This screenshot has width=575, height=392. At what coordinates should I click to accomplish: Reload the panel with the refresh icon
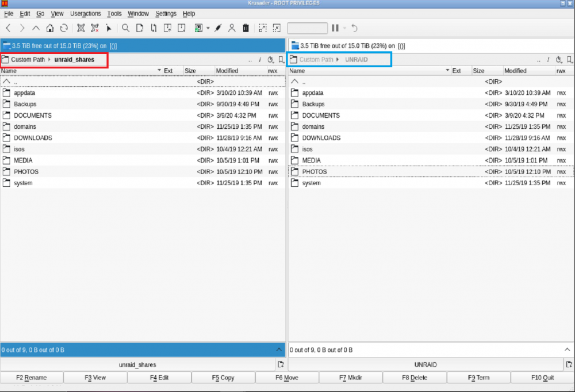(64, 28)
